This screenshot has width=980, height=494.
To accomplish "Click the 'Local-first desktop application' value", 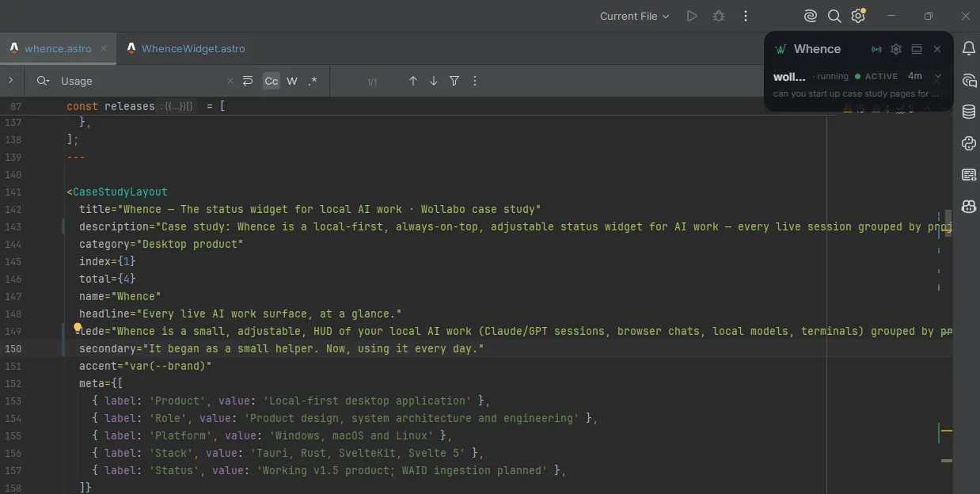I will click(367, 401).
